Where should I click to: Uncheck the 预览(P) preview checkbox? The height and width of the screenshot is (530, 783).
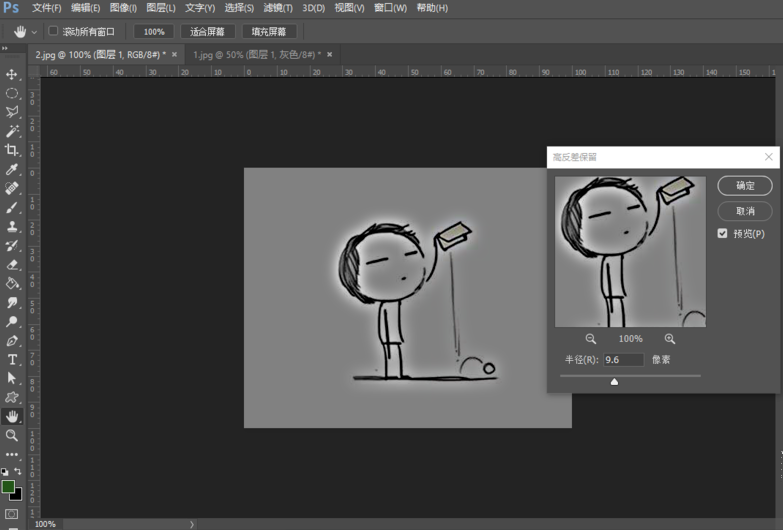723,233
